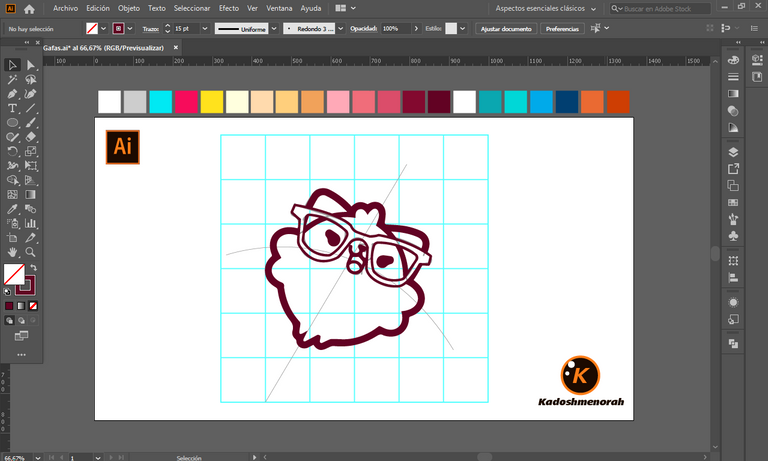Select the Direct Selection tool
Image resolution: width=768 pixels, height=461 pixels.
tap(30, 65)
